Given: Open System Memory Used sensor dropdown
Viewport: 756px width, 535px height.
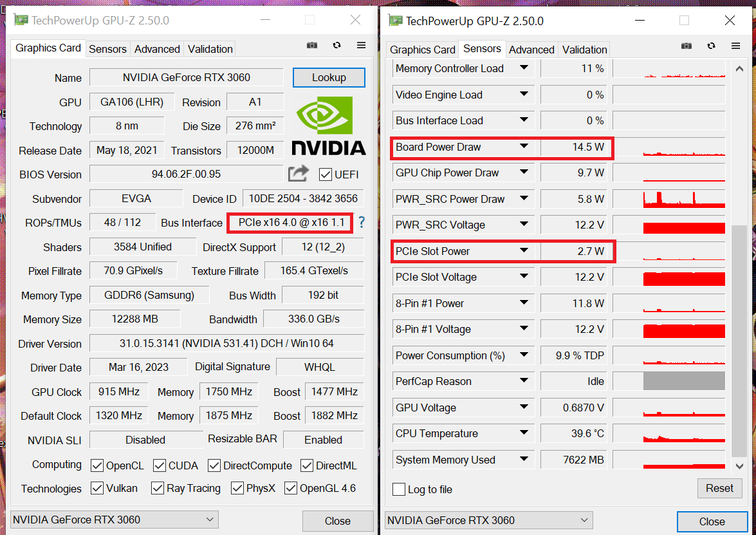Looking at the screenshot, I should pyautogui.click(x=524, y=459).
